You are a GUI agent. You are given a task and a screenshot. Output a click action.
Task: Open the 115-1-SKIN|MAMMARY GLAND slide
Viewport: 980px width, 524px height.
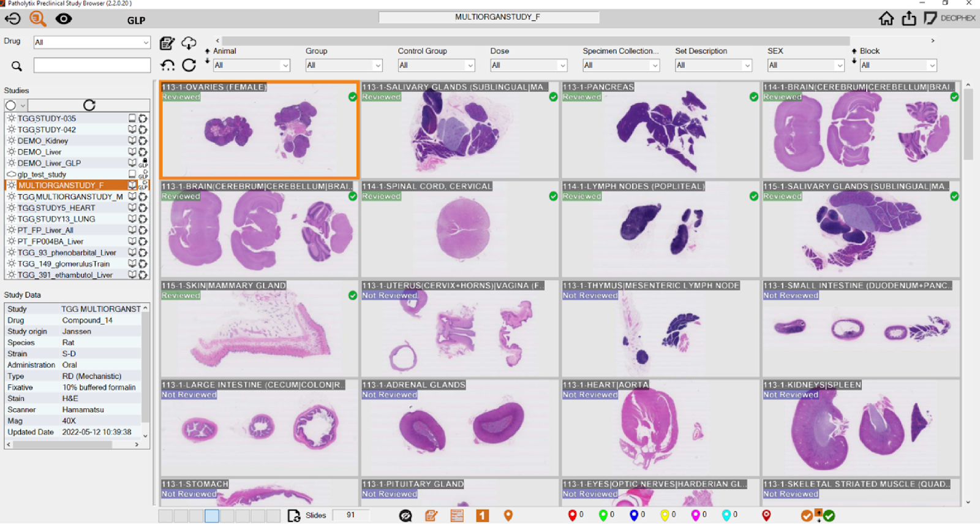pos(259,328)
